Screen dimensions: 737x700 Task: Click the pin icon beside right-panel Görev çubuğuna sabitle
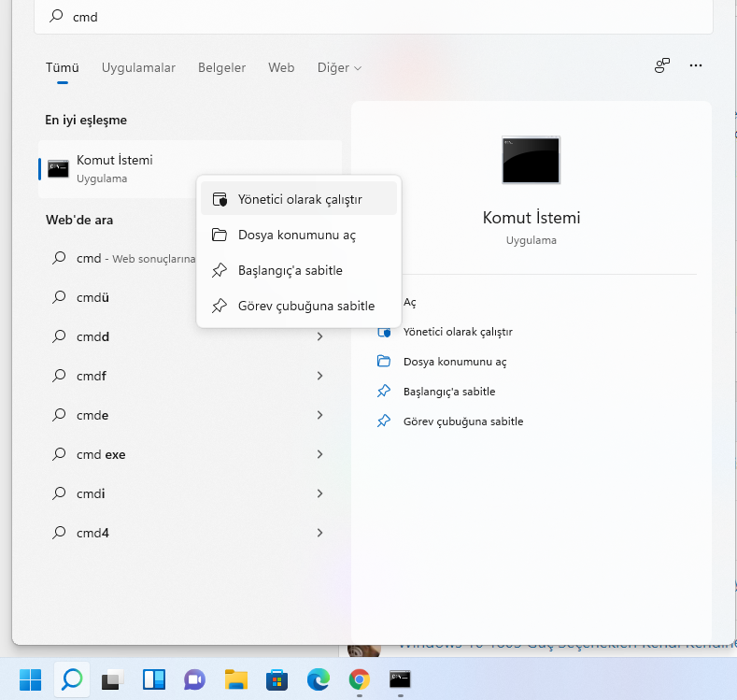pos(384,421)
